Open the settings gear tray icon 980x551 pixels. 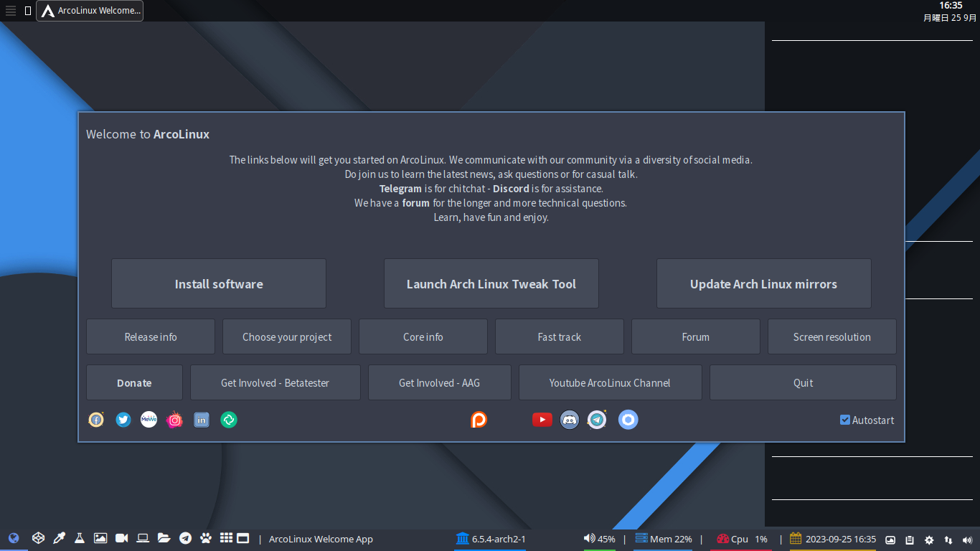coord(929,540)
